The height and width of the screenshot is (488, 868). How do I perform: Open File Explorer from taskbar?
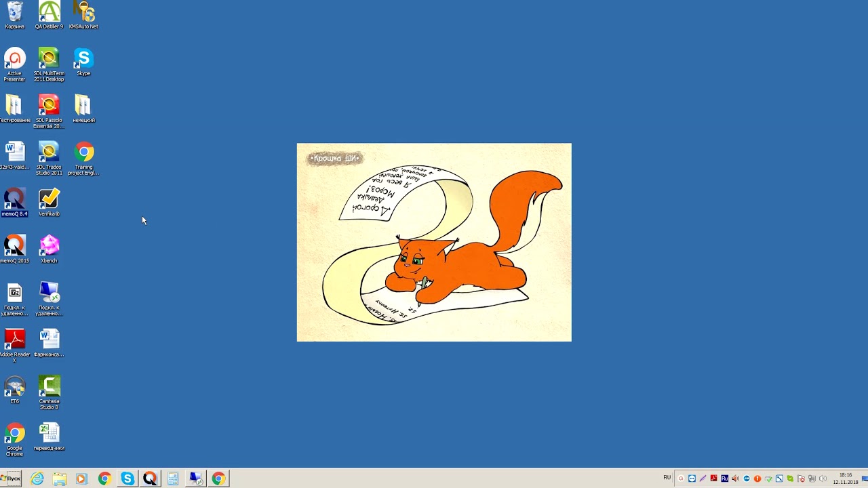(x=59, y=479)
